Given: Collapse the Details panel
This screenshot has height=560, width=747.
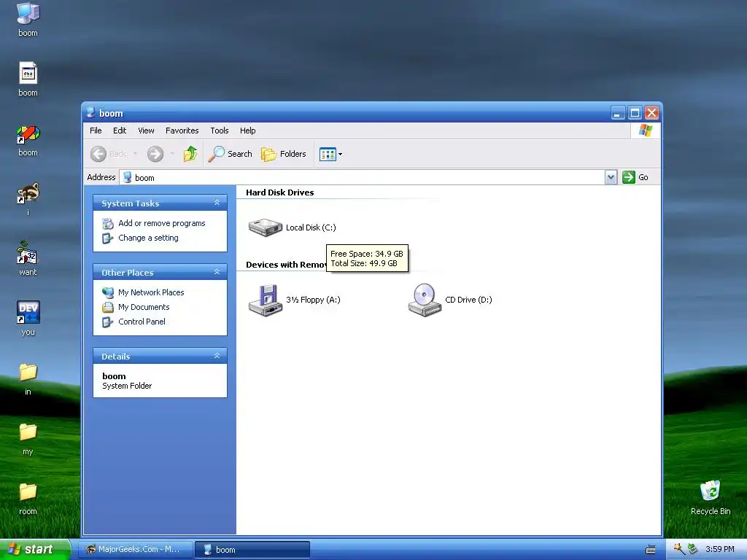Looking at the screenshot, I should 217,356.
